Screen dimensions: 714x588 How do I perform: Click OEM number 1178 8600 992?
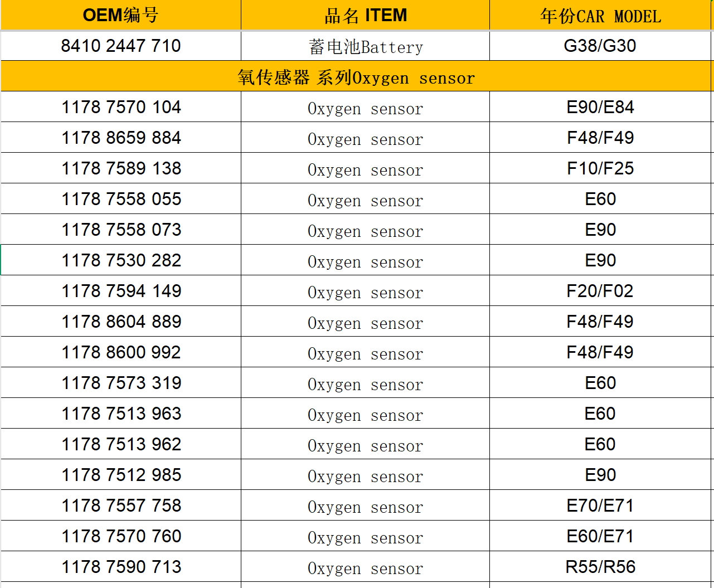[x=121, y=352]
